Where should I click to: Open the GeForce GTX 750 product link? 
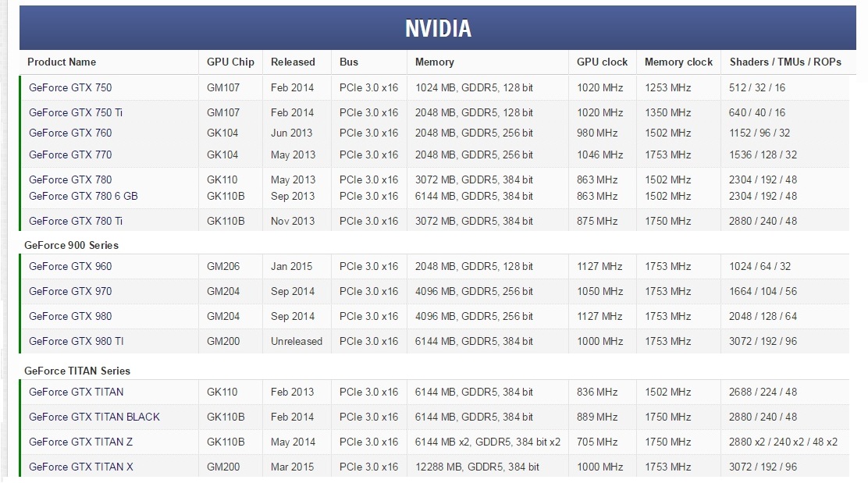click(x=70, y=87)
